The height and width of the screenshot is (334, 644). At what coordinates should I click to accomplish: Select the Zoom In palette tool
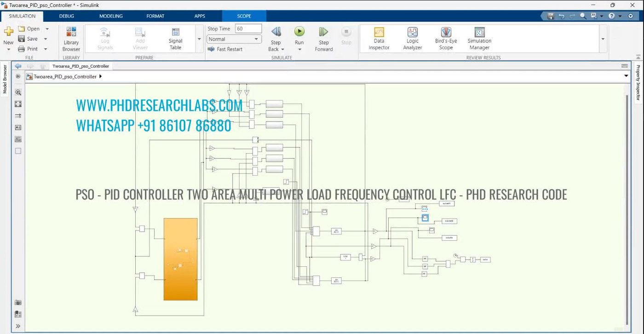tap(18, 92)
